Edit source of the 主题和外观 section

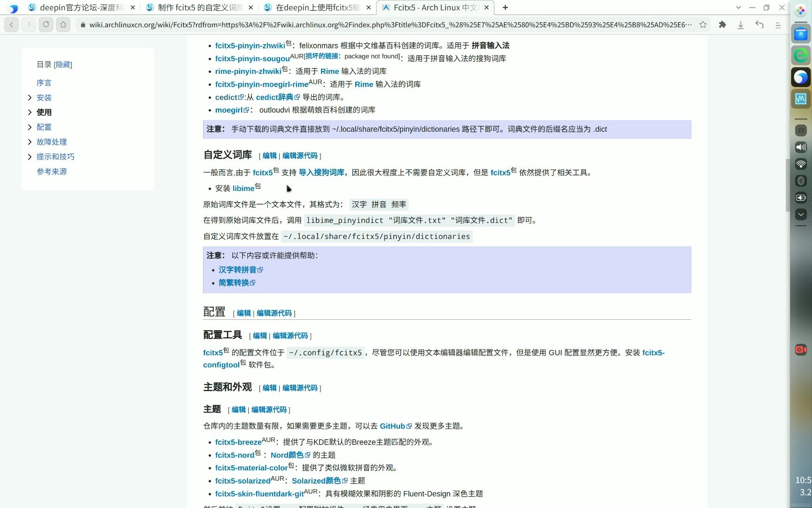[x=300, y=388]
